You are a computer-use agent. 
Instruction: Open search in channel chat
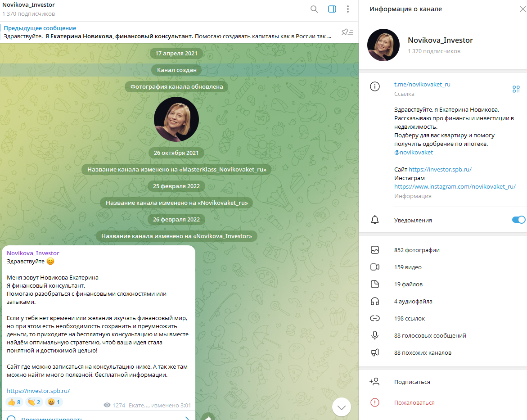click(314, 9)
